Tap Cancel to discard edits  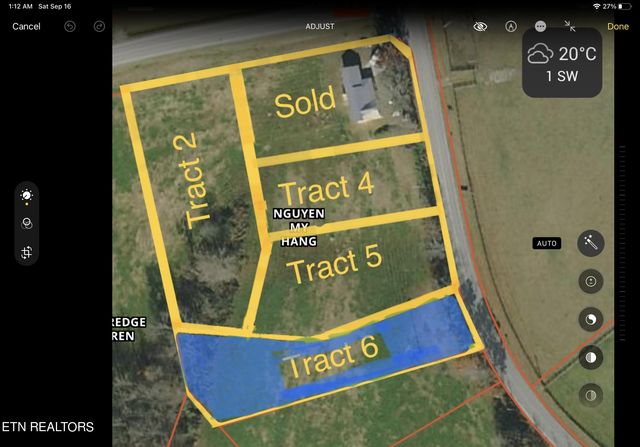pyautogui.click(x=26, y=26)
